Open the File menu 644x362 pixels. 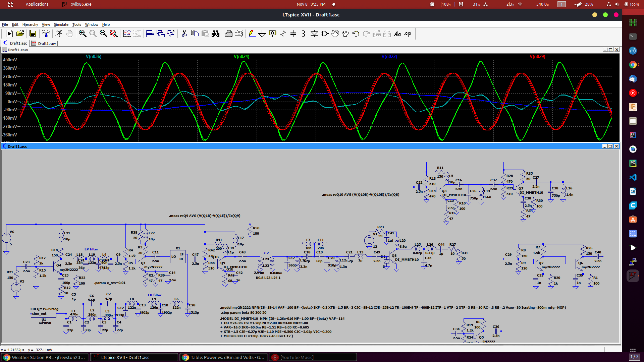point(5,24)
